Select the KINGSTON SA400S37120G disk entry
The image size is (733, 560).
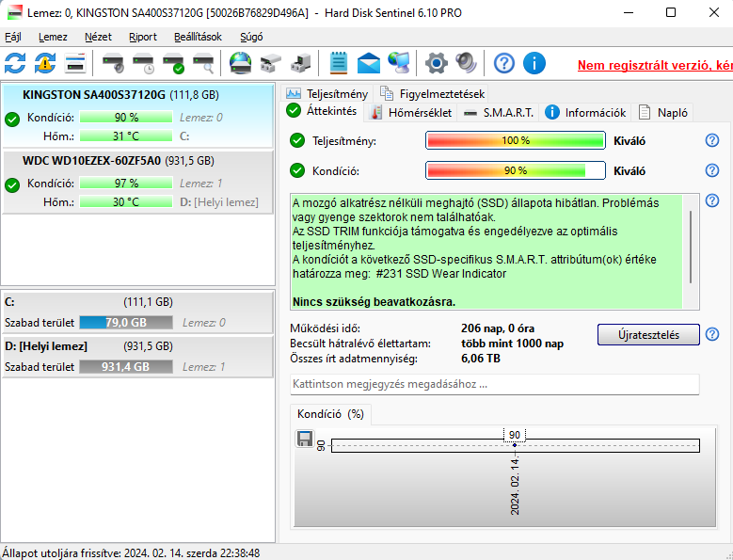click(x=138, y=116)
